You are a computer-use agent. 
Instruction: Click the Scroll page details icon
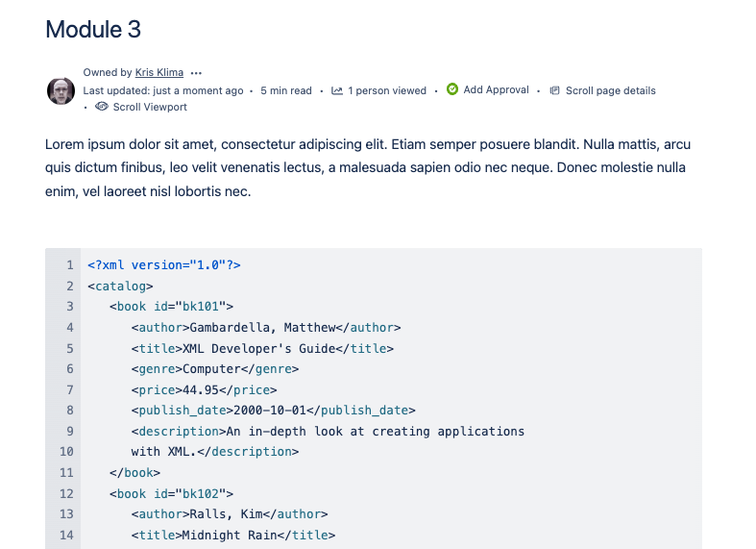tap(555, 90)
